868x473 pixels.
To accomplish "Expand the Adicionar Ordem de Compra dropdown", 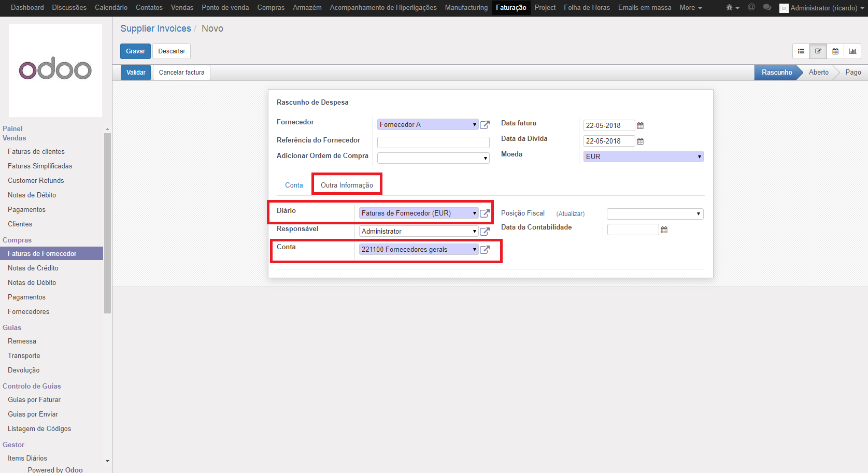I will pos(433,158).
